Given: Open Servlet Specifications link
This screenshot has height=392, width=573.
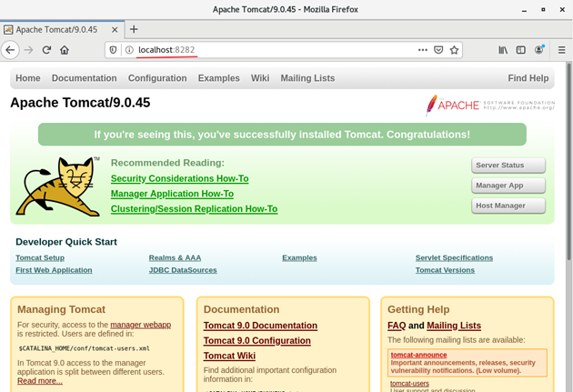Looking at the screenshot, I should click(x=454, y=258).
